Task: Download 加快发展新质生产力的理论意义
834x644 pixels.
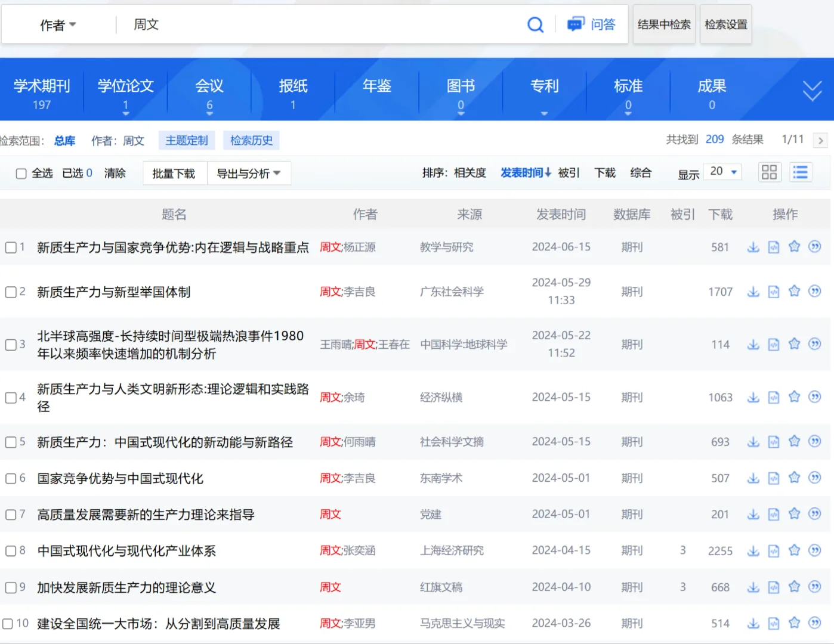Action: point(753,587)
